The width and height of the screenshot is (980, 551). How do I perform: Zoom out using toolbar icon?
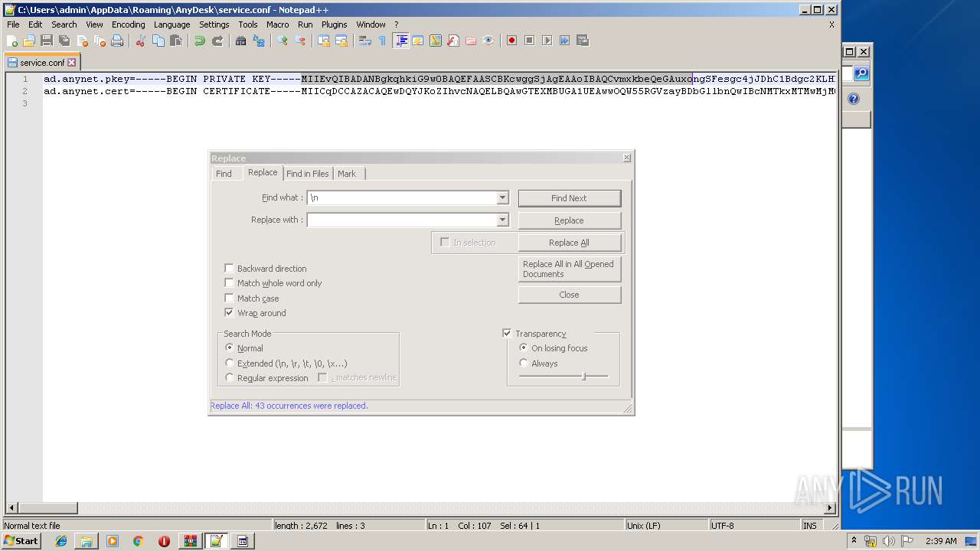pos(300,41)
